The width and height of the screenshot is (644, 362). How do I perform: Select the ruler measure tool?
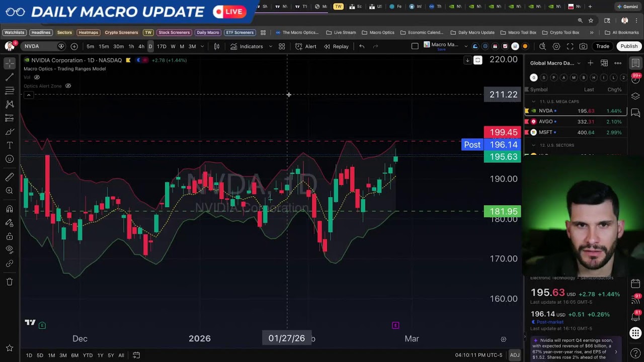click(x=9, y=177)
